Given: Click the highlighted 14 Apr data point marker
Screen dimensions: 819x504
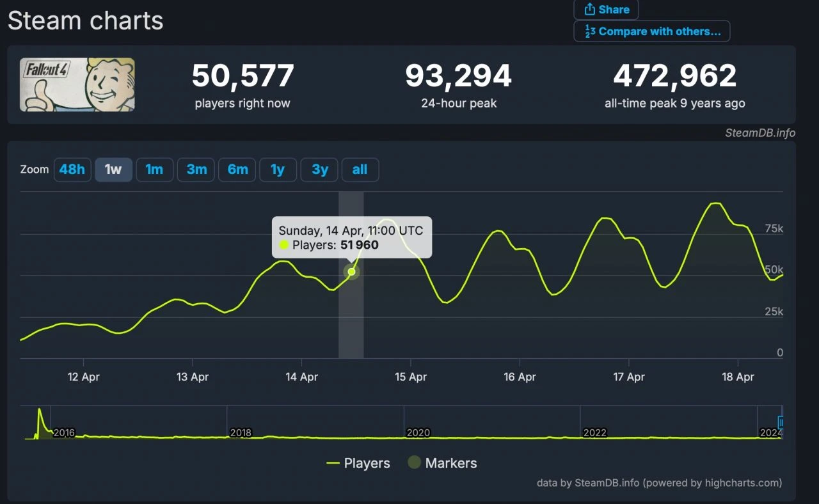Looking at the screenshot, I should tap(351, 271).
